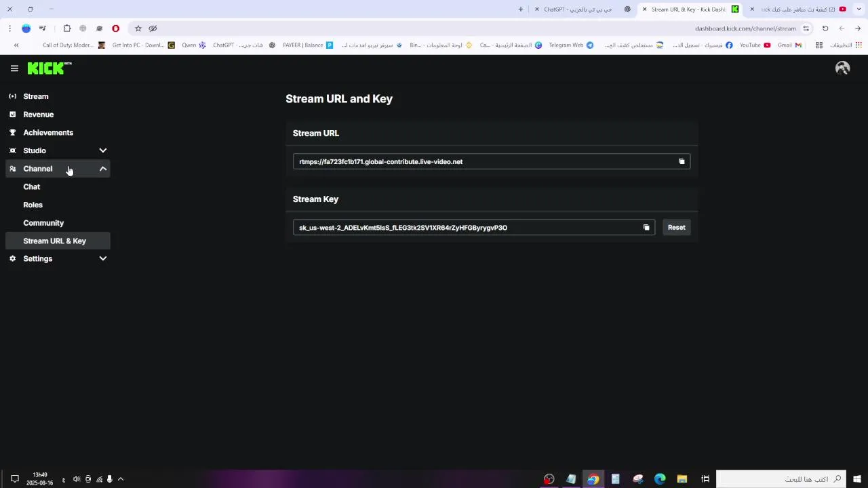Reset the stream key

coord(676,228)
